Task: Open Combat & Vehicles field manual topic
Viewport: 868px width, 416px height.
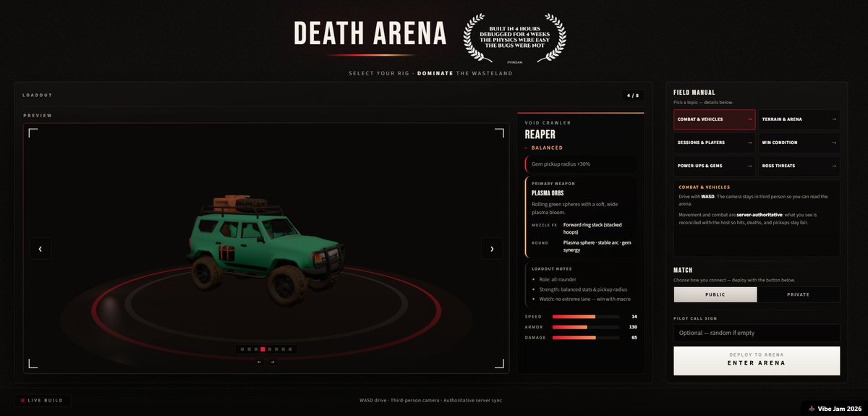Action: pos(715,119)
